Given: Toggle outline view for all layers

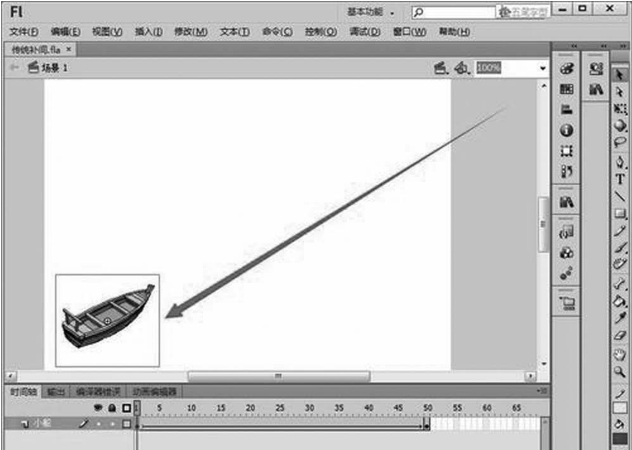Looking at the screenshot, I should tap(127, 408).
